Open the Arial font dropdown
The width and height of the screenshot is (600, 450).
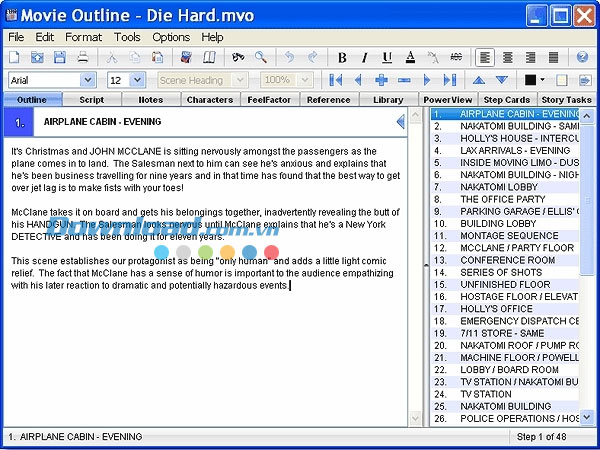click(x=88, y=80)
